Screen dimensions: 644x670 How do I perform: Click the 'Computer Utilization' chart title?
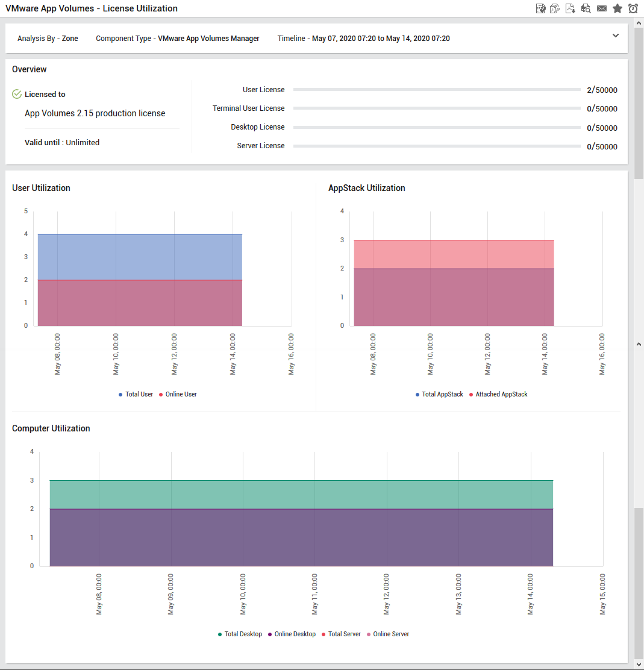[x=51, y=428]
